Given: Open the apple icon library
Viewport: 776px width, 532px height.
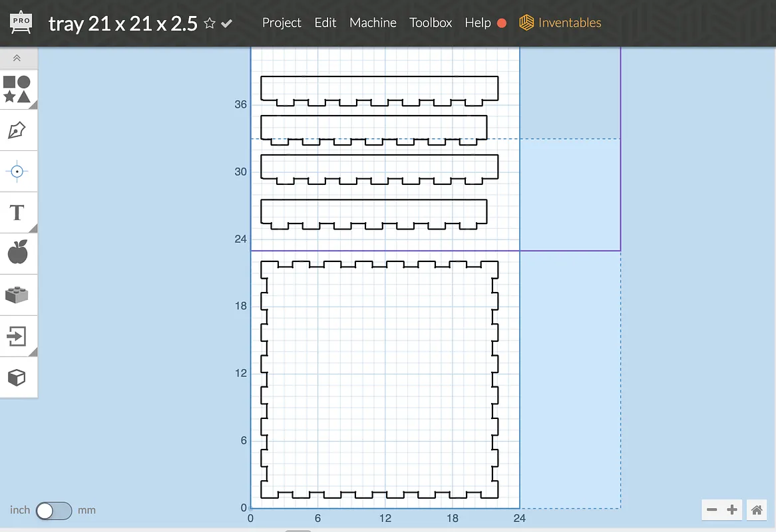Looking at the screenshot, I should pos(17,253).
